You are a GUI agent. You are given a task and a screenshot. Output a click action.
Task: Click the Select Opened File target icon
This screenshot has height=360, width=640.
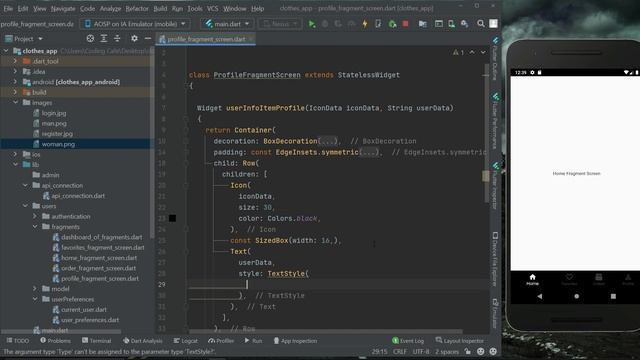[x=90, y=38]
